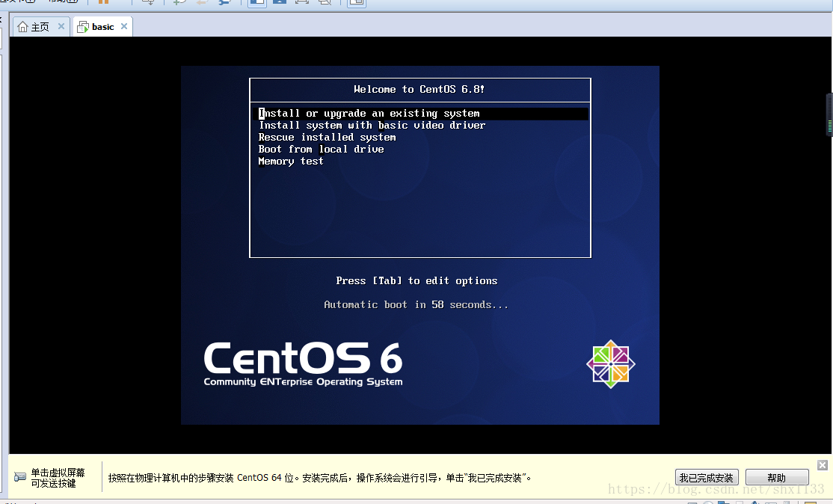The width and height of the screenshot is (833, 504).
Task: Click the CentOS 6 wordmark logo
Action: pyautogui.click(x=303, y=357)
